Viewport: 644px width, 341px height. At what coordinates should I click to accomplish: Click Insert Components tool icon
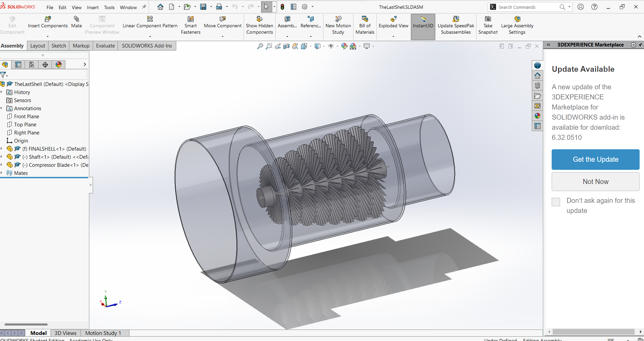point(48,19)
